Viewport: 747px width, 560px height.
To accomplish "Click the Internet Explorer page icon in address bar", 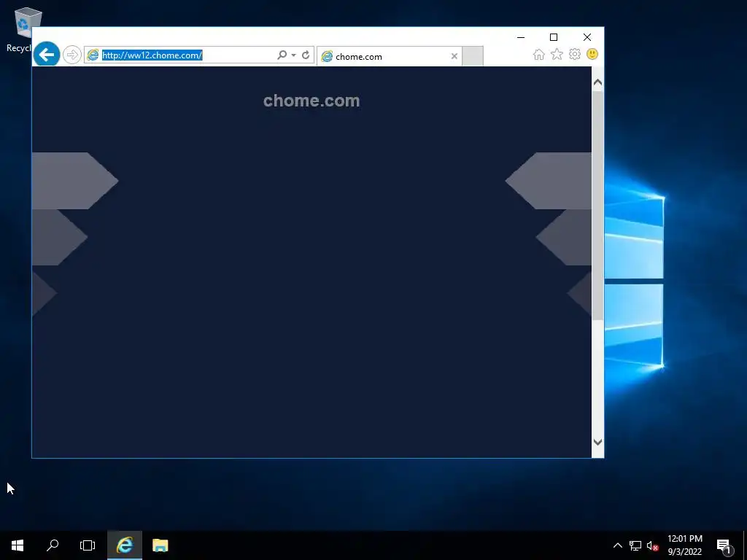I will click(93, 55).
